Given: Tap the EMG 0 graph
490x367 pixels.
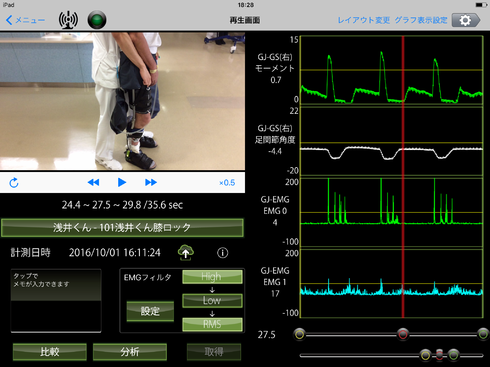Looking at the screenshot, I should click(392, 212).
